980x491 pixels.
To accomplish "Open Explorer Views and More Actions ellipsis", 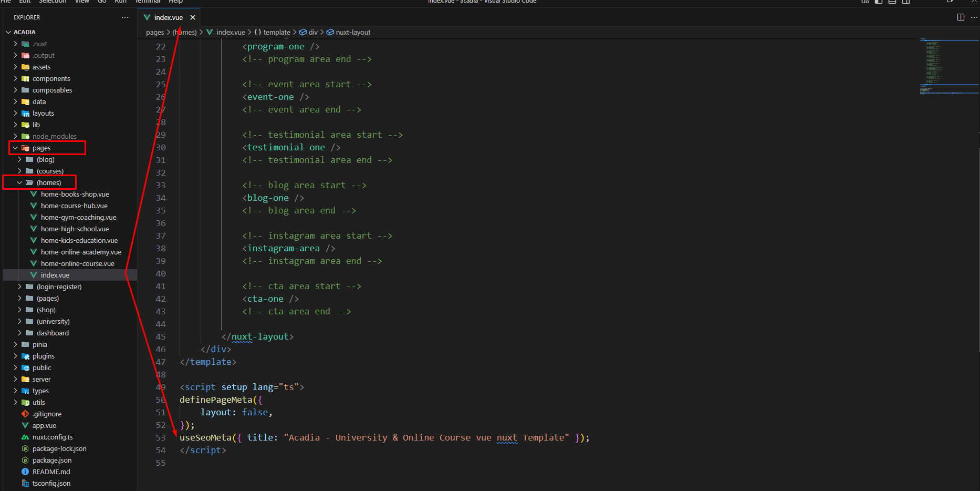I will click(x=125, y=17).
